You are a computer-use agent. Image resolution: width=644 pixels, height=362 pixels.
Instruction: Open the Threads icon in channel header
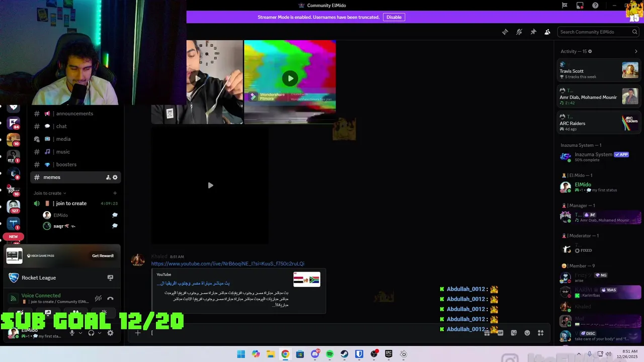click(x=505, y=32)
